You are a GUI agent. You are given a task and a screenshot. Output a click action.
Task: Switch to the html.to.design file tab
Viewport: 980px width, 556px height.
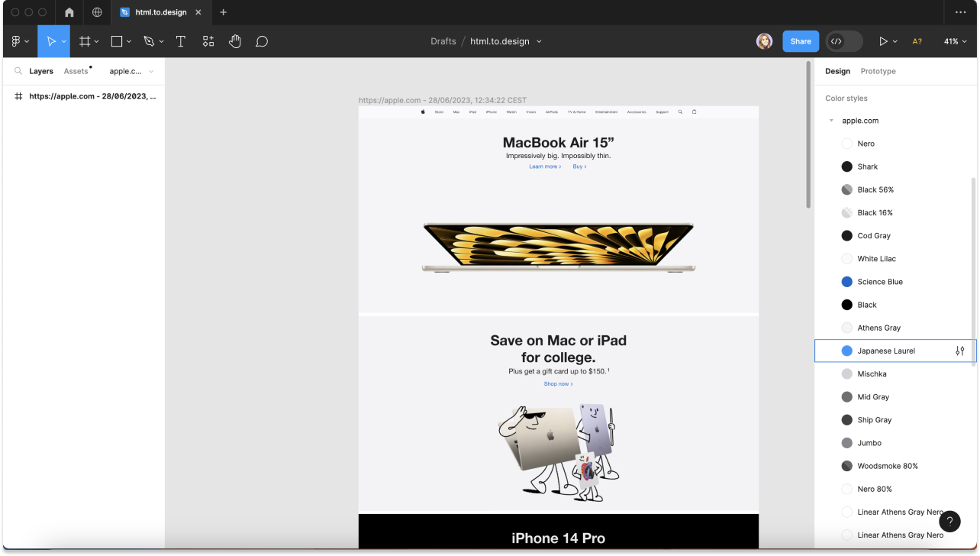click(x=160, y=12)
